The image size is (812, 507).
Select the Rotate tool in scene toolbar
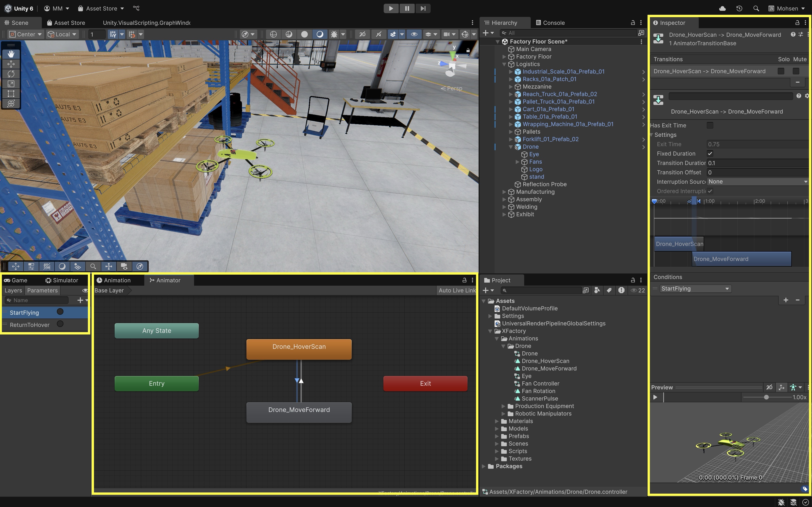pyautogui.click(x=11, y=74)
